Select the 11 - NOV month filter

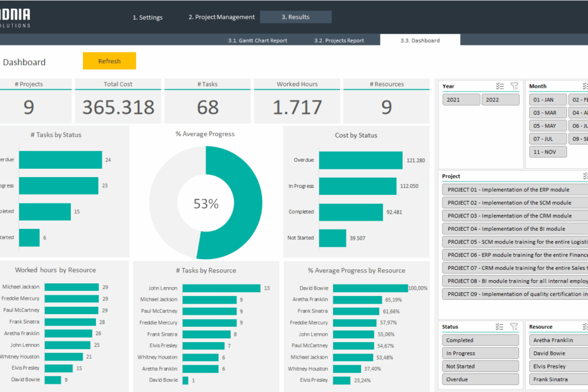548,151
